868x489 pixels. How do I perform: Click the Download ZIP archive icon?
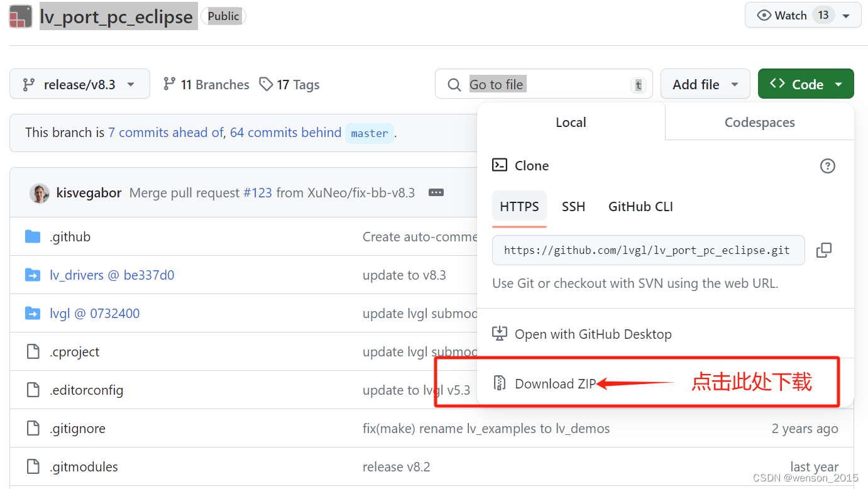(500, 383)
